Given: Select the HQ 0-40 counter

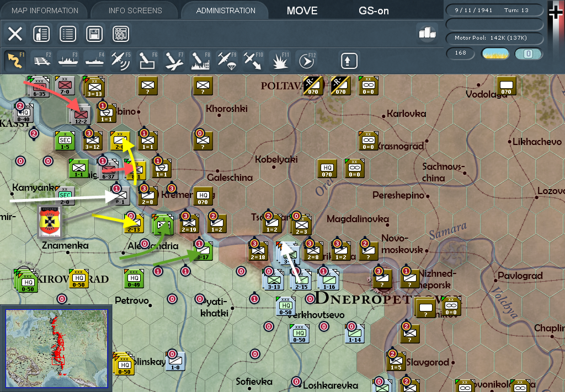Looking at the screenshot, I should (x=23, y=113).
